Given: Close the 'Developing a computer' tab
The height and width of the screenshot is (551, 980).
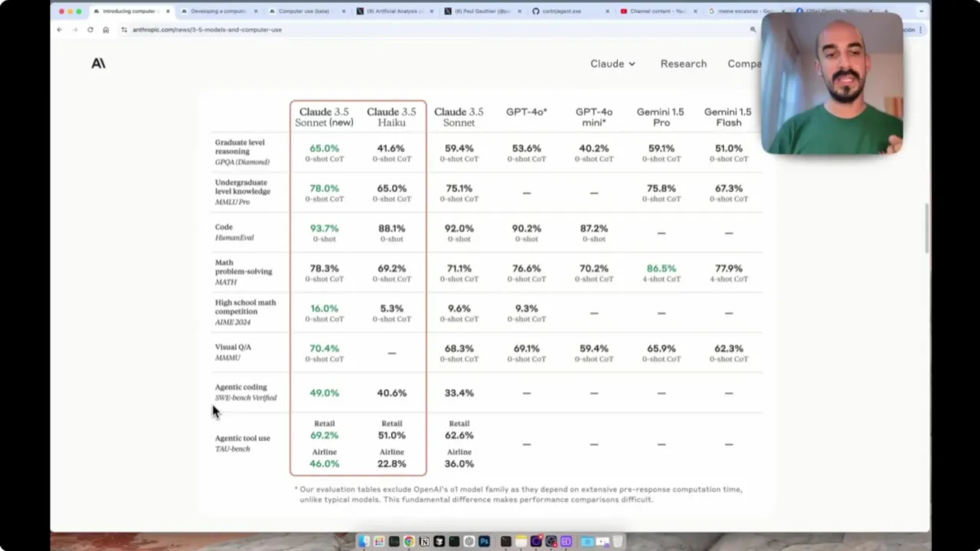Looking at the screenshot, I should (256, 11).
